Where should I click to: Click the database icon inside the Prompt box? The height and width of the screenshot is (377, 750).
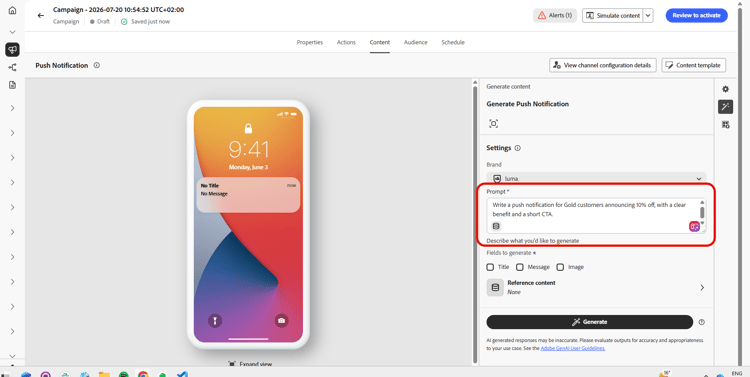(x=496, y=226)
